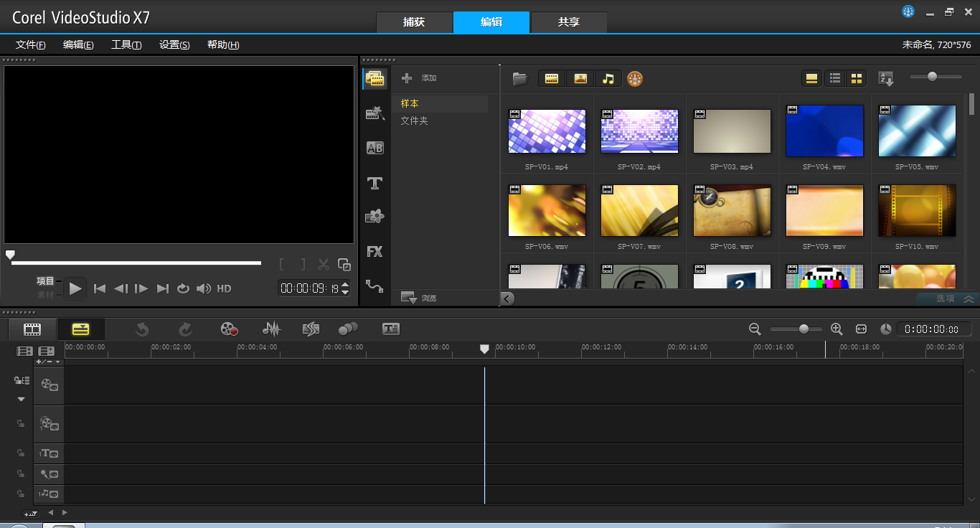
Task: Toggle overlay track ripple lock
Action: pos(21,424)
